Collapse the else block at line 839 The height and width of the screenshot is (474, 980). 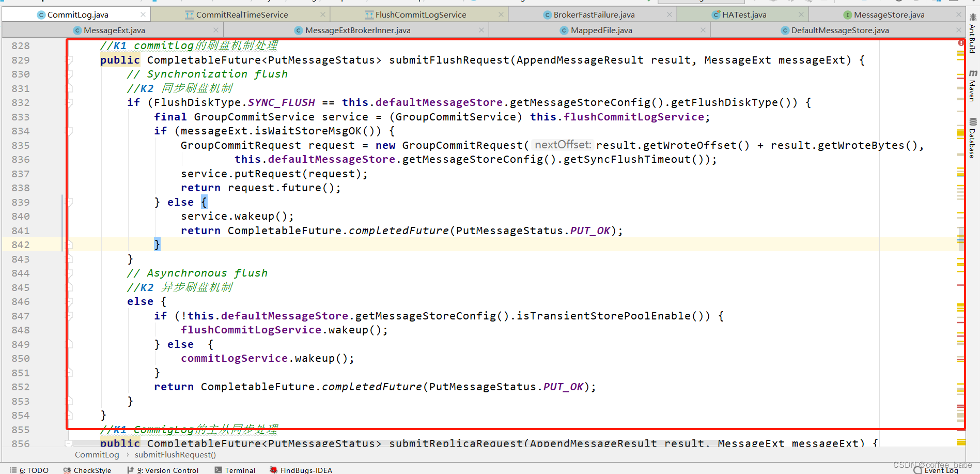pos(69,202)
